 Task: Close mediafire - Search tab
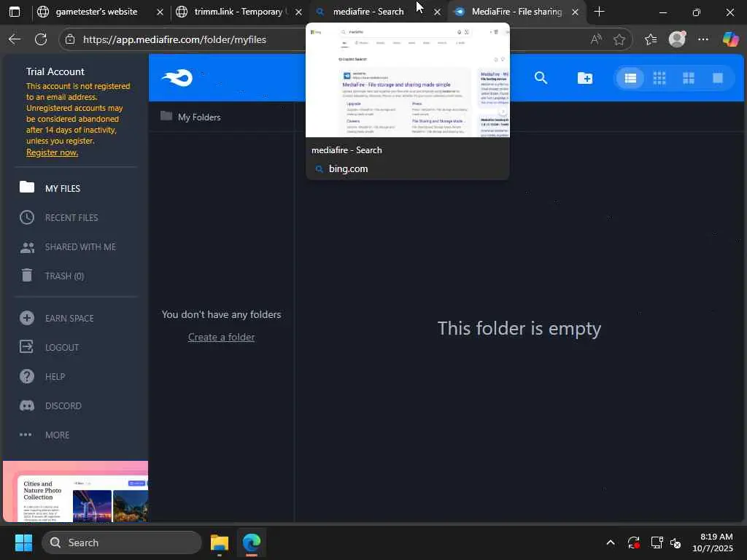tap(438, 12)
